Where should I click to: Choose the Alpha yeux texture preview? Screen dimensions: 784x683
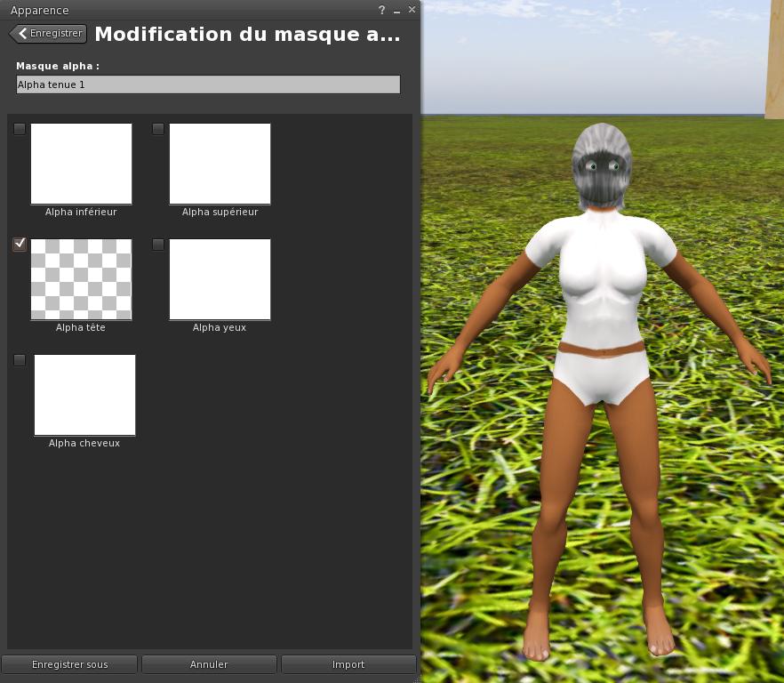coord(220,279)
